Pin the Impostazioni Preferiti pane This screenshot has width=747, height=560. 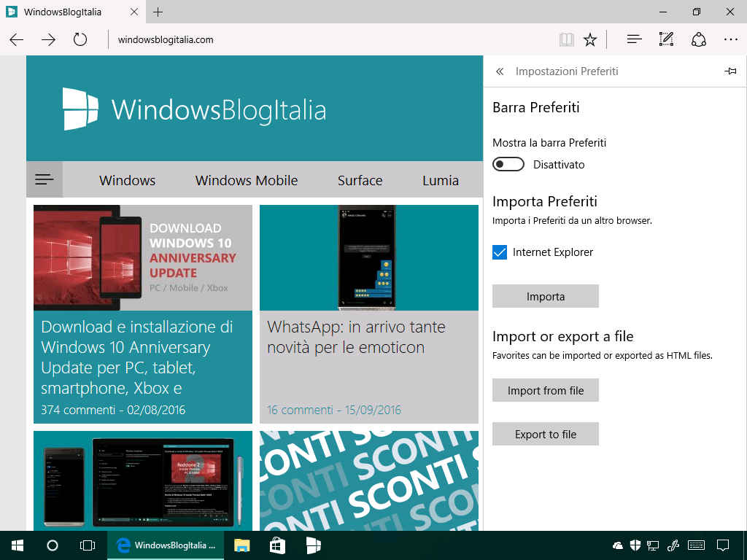(x=730, y=71)
